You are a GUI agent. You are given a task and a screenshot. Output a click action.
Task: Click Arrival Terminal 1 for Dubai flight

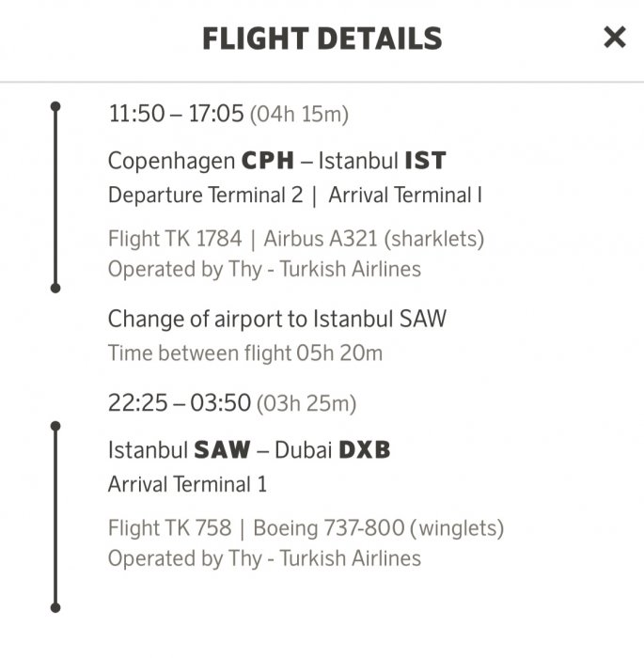point(187,485)
